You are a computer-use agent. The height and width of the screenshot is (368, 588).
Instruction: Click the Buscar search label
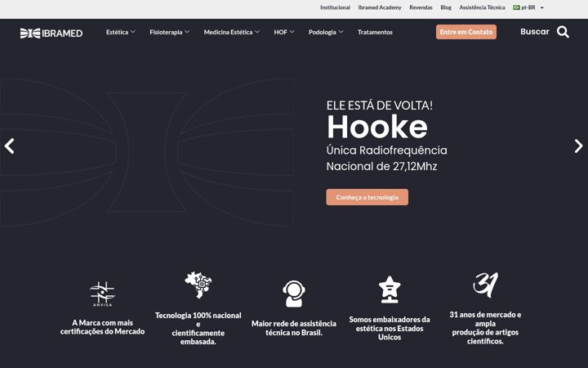(534, 32)
